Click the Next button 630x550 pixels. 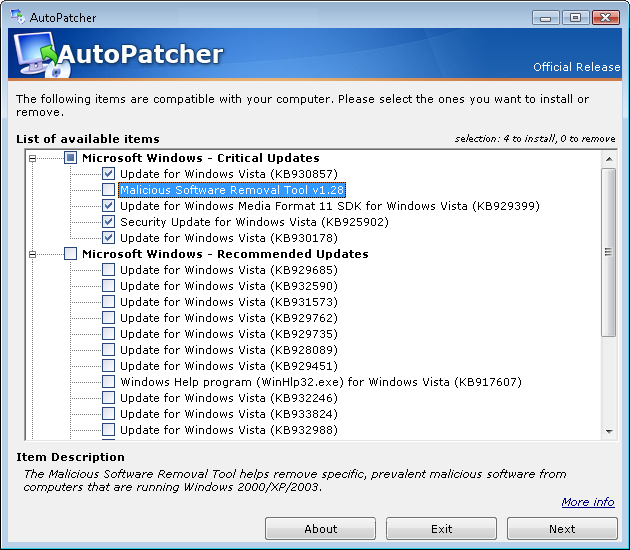coord(562,529)
